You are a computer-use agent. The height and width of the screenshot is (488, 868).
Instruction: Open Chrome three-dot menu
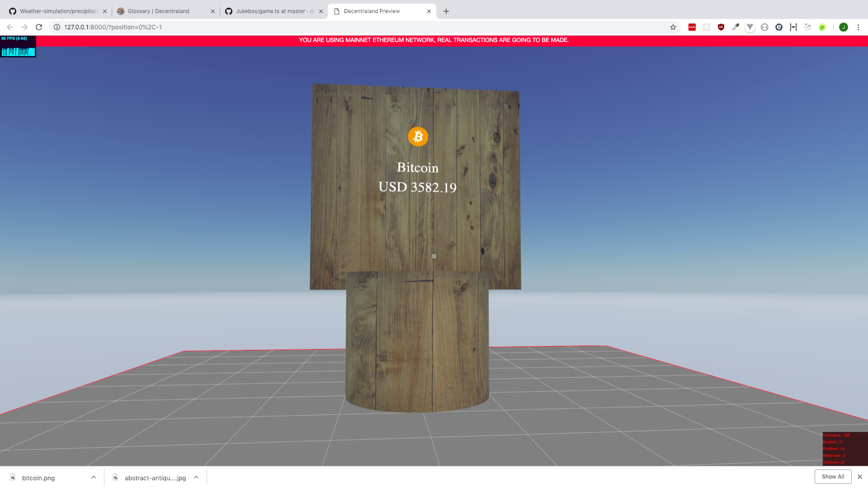point(858,27)
